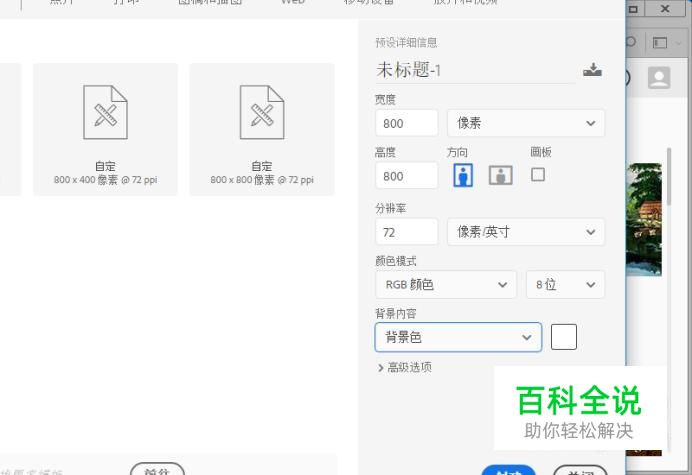692x475 pixels.
Task: Click the 方向 orientation label
Action: coord(457,152)
